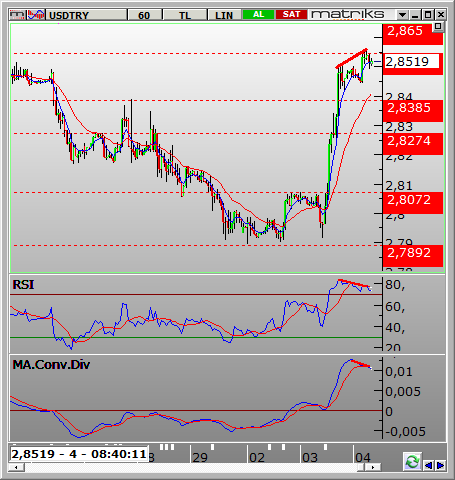Toggle the LIN scale button
The height and width of the screenshot is (480, 455).
(x=224, y=15)
